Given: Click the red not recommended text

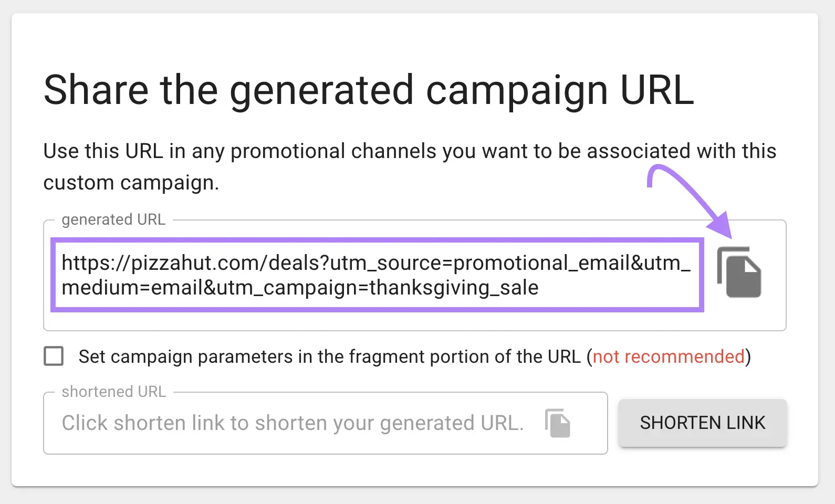Looking at the screenshot, I should pos(670,356).
